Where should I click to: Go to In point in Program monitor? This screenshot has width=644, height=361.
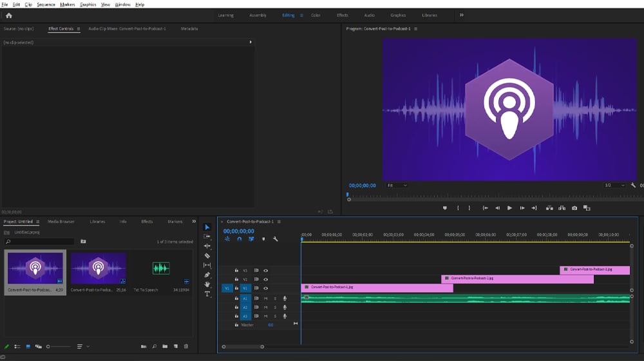[x=485, y=208]
